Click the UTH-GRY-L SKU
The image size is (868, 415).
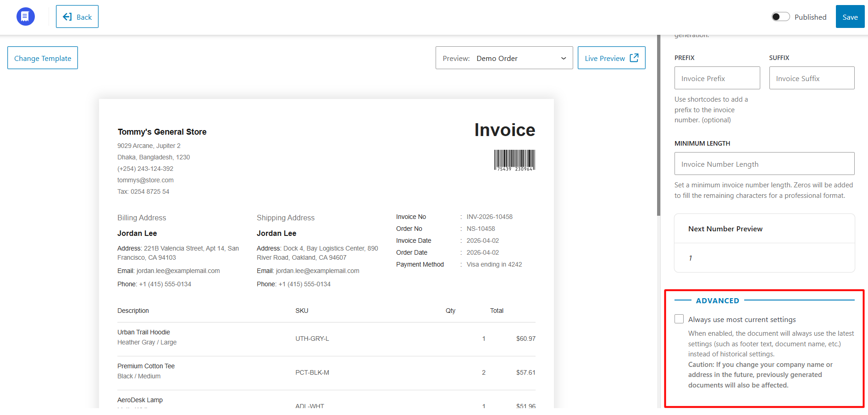[312, 339]
